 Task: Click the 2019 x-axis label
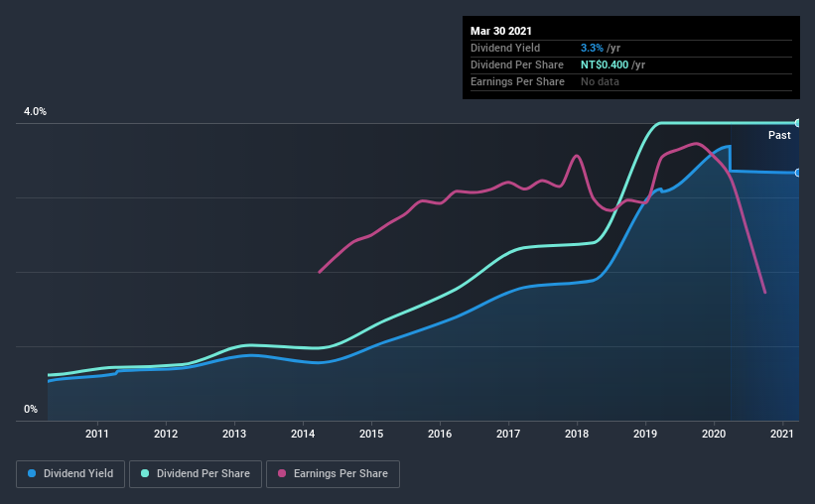645,434
